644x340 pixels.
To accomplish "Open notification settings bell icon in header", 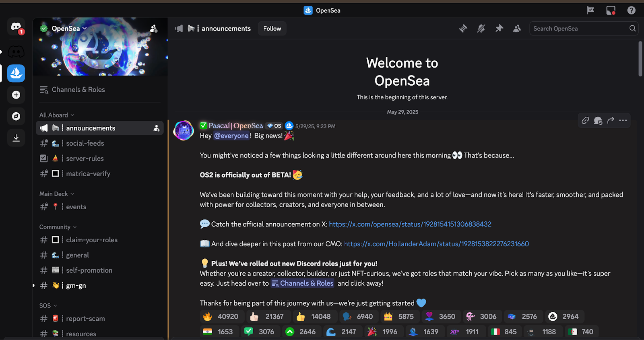I will 481,29.
